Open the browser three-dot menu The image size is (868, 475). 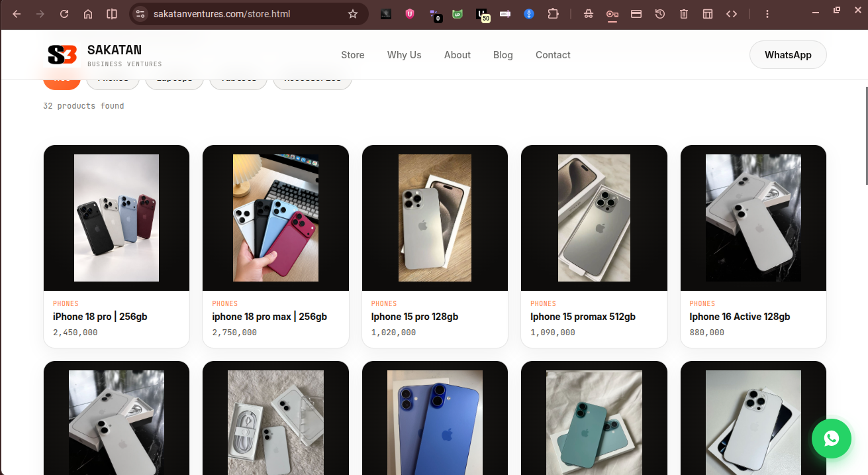pos(767,14)
